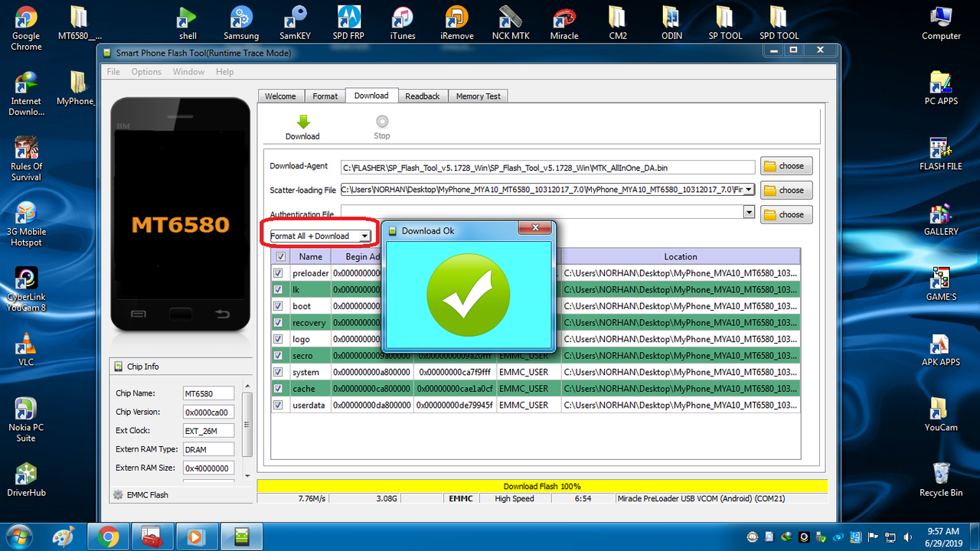Image resolution: width=980 pixels, height=551 pixels.
Task: Uncheck the secro partition checkbox
Action: tap(278, 355)
